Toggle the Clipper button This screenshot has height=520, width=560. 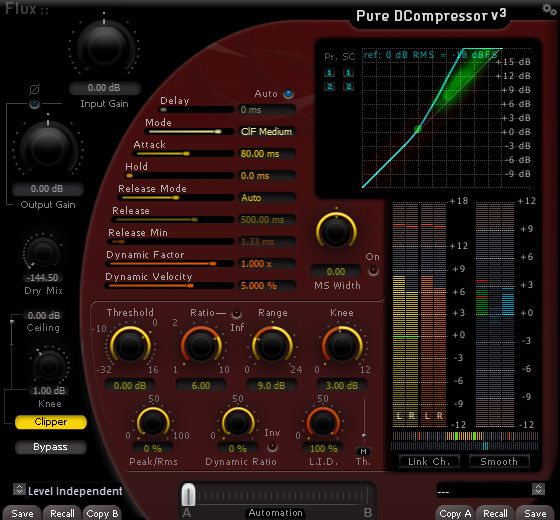tap(51, 422)
